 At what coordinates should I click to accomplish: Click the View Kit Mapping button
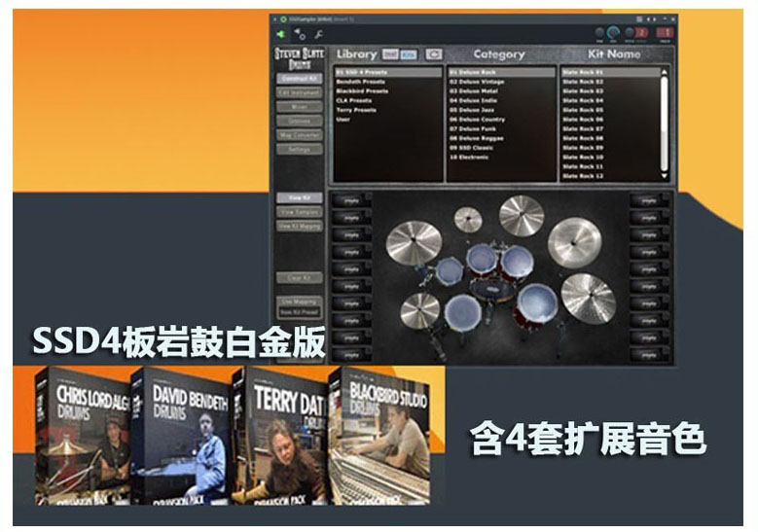pyautogui.click(x=298, y=226)
